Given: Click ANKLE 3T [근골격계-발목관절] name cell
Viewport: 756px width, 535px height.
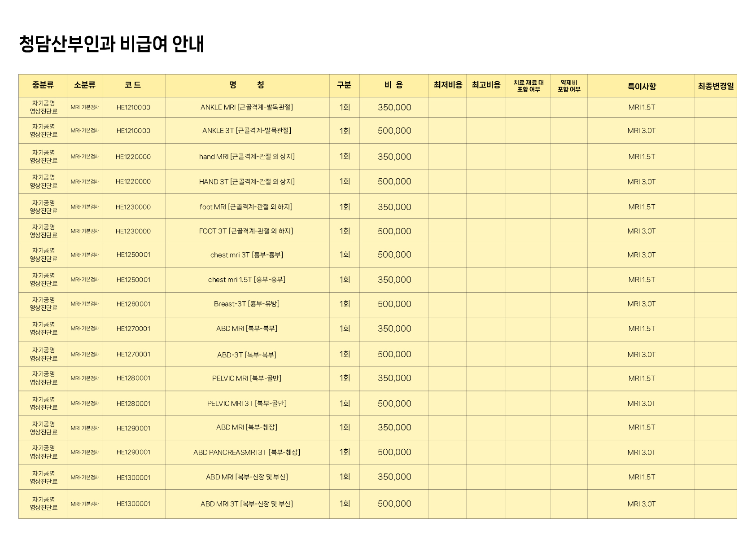Looking at the screenshot, I should (247, 131).
